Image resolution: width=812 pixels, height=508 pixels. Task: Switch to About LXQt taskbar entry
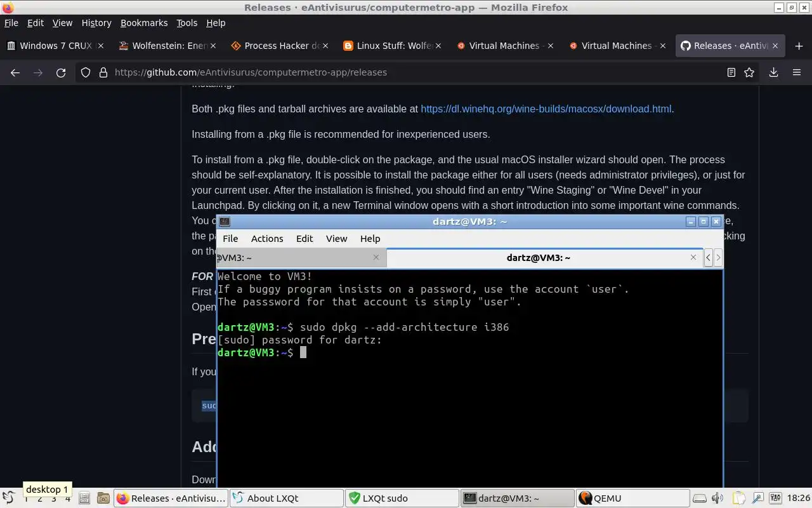286,498
